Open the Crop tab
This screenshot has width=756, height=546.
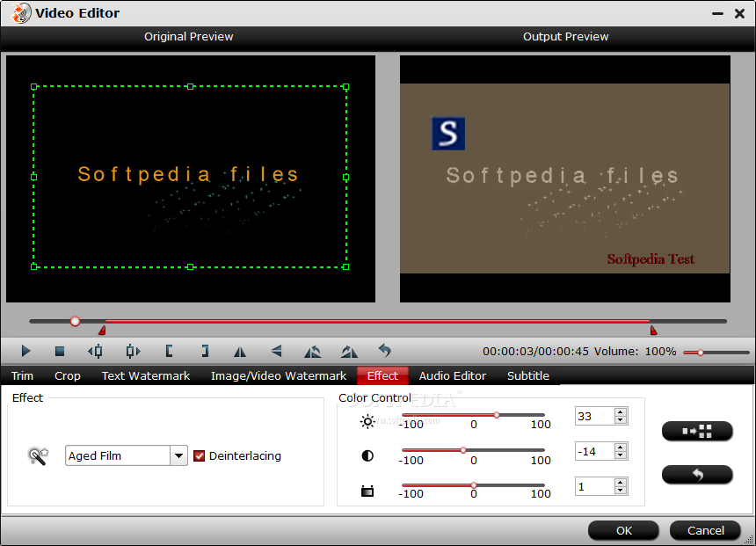(68, 375)
